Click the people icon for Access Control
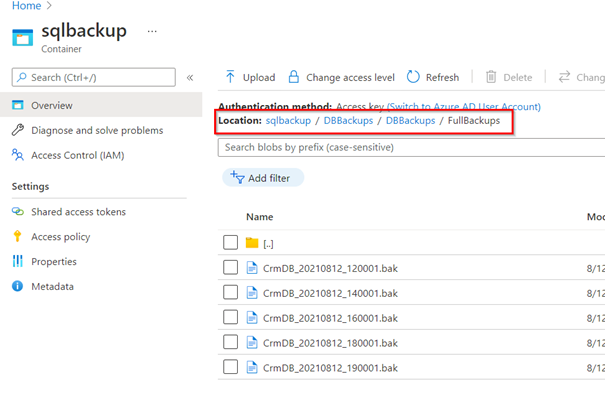Image resolution: width=605 pixels, height=400 pixels. [x=18, y=155]
